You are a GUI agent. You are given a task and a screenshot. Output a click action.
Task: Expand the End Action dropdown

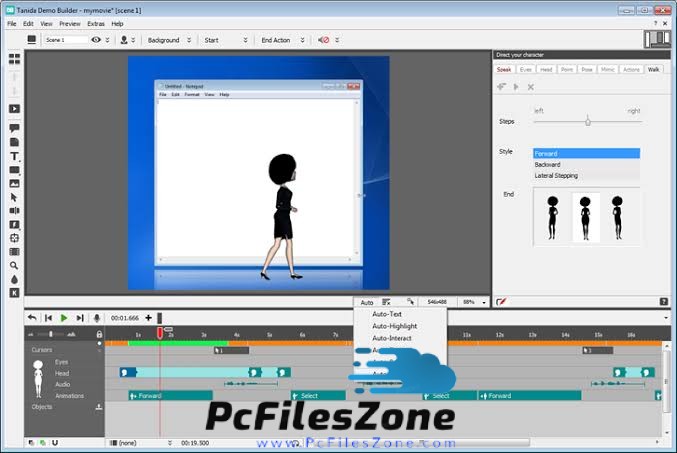point(281,40)
